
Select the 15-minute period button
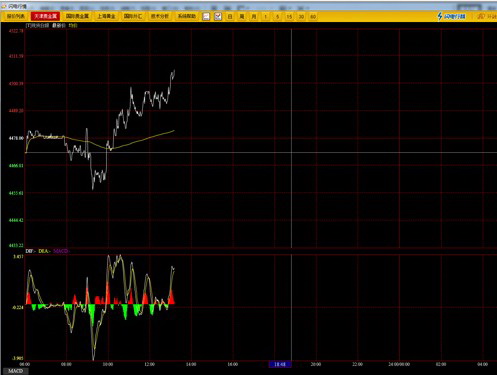pyautogui.click(x=289, y=16)
